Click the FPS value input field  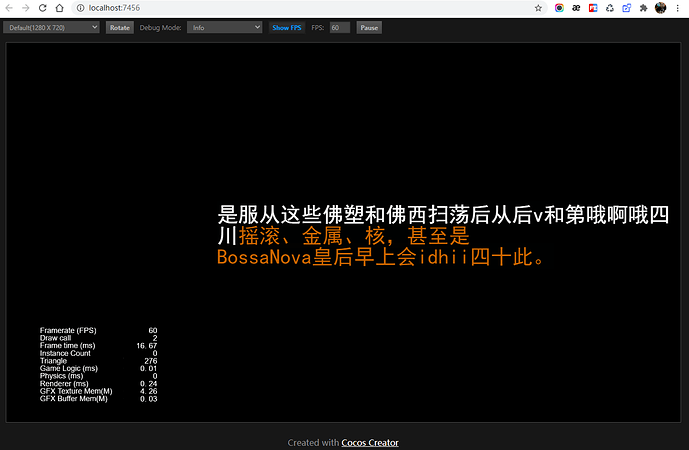[340, 28]
